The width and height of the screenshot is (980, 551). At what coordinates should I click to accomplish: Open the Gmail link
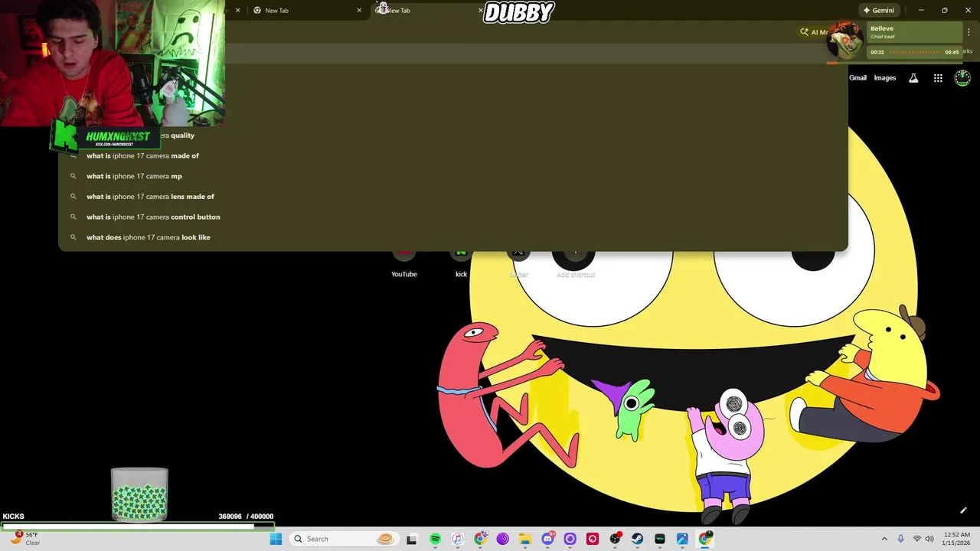point(857,78)
